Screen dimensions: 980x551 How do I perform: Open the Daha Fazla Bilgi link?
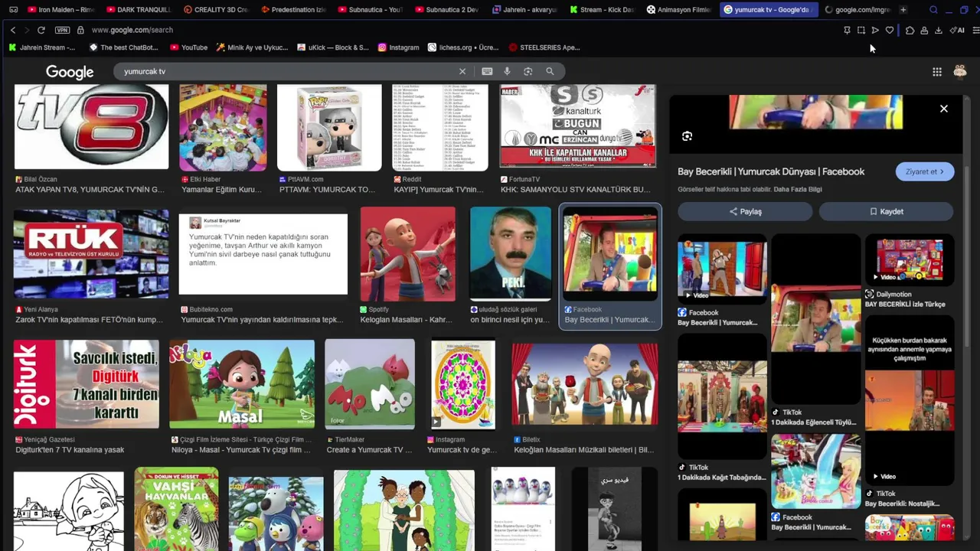[799, 190]
